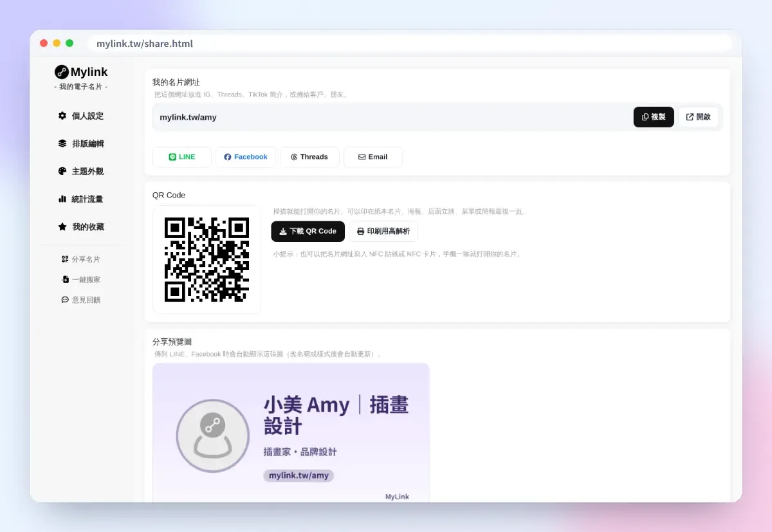Share via Facebook button
The height and width of the screenshot is (532, 772).
(x=246, y=157)
